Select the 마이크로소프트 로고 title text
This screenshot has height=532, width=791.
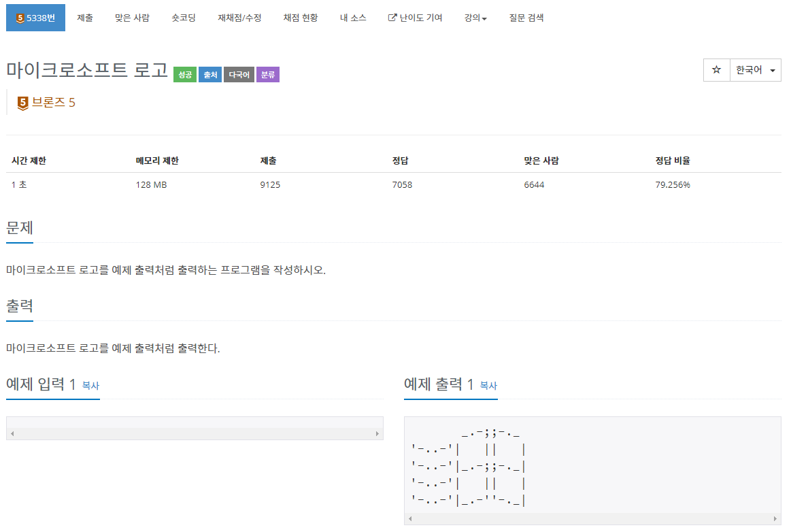click(x=87, y=69)
